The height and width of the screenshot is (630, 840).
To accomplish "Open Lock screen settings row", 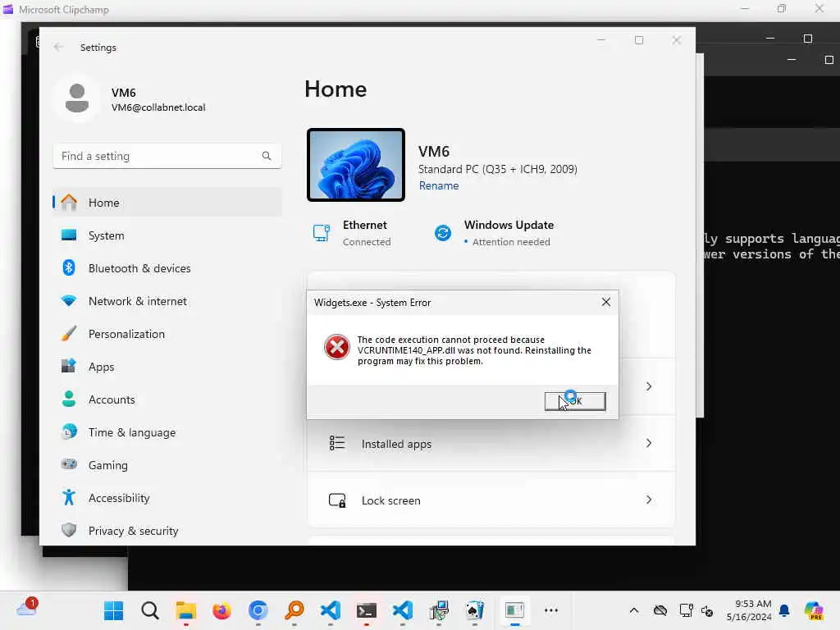I will [x=491, y=500].
